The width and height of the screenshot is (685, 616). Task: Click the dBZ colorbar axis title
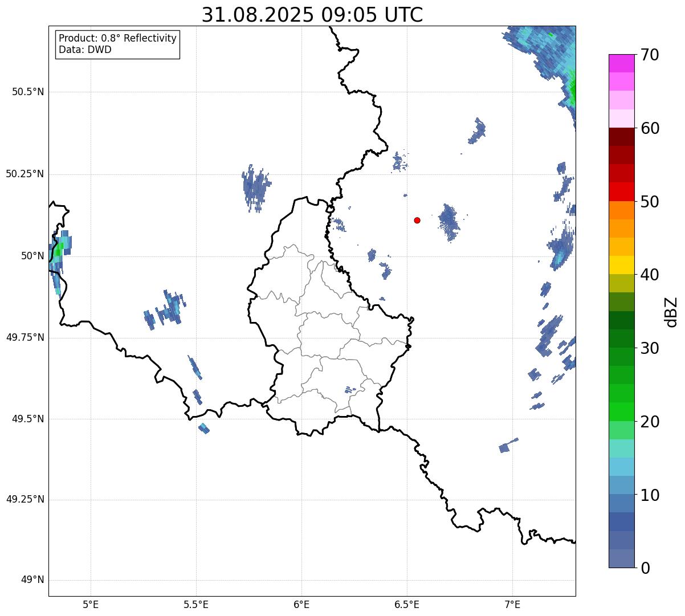point(671,312)
